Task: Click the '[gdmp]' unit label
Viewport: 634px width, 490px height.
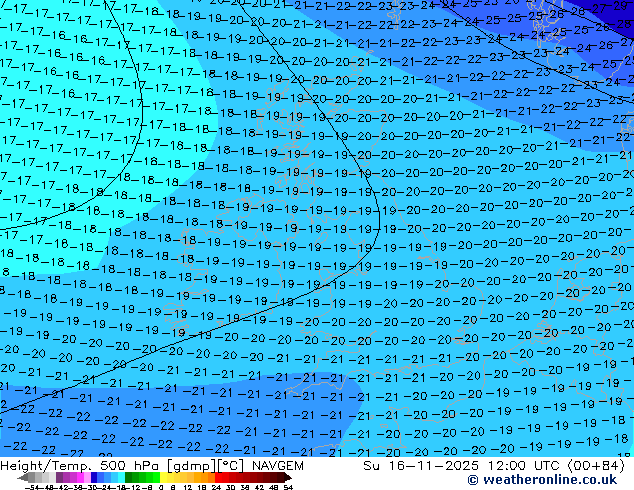Action: point(191,466)
